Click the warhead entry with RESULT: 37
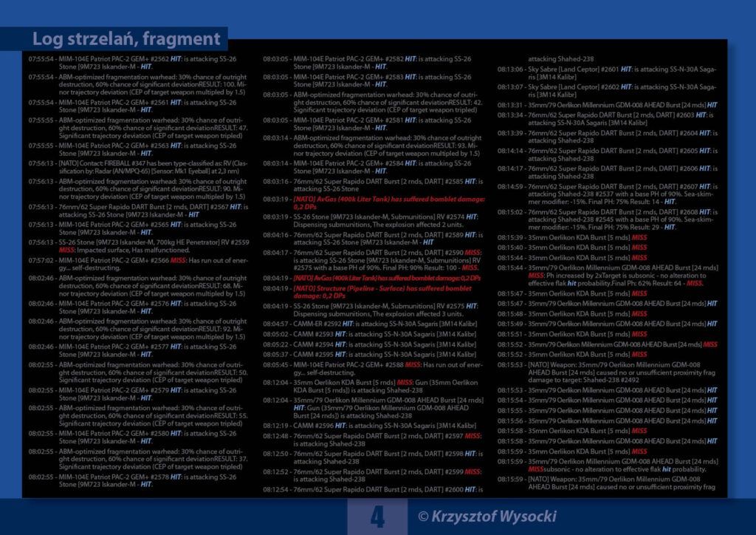Screen dimensions: 756x535 139,459
